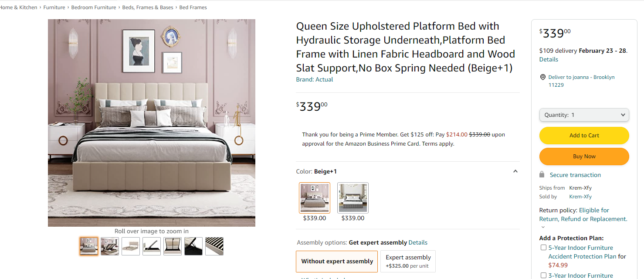
Task: Click the Buy Now button
Action: 584,157
